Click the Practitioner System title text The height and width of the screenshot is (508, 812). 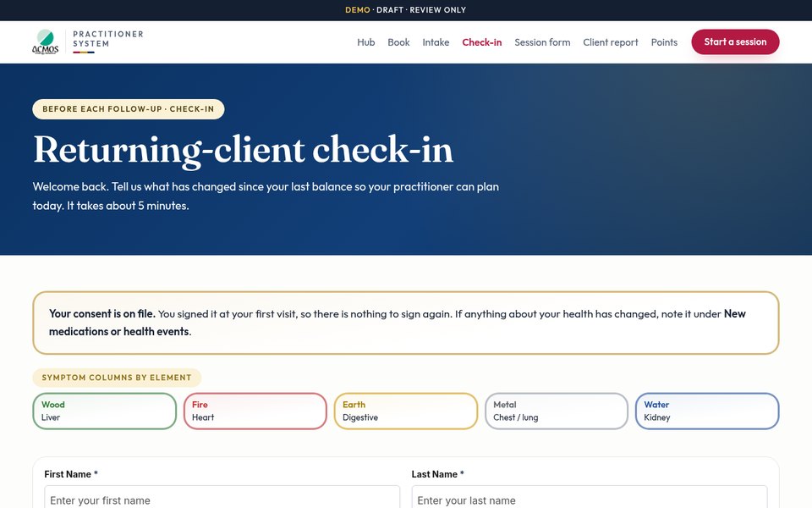107,39
